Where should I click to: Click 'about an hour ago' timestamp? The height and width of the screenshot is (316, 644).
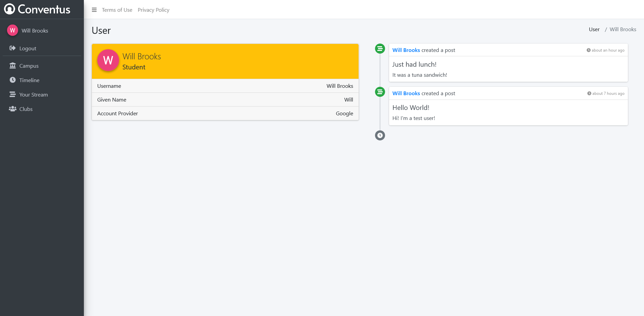click(608, 50)
